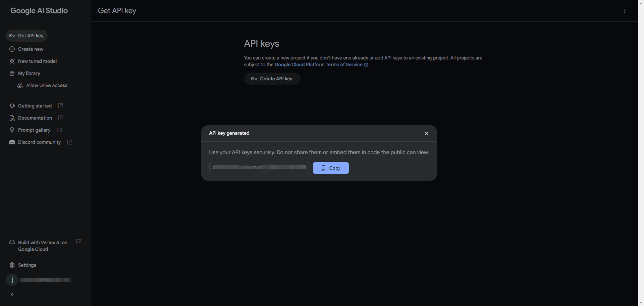Click external link icon next to Discord community
644x306 pixels.
70,142
